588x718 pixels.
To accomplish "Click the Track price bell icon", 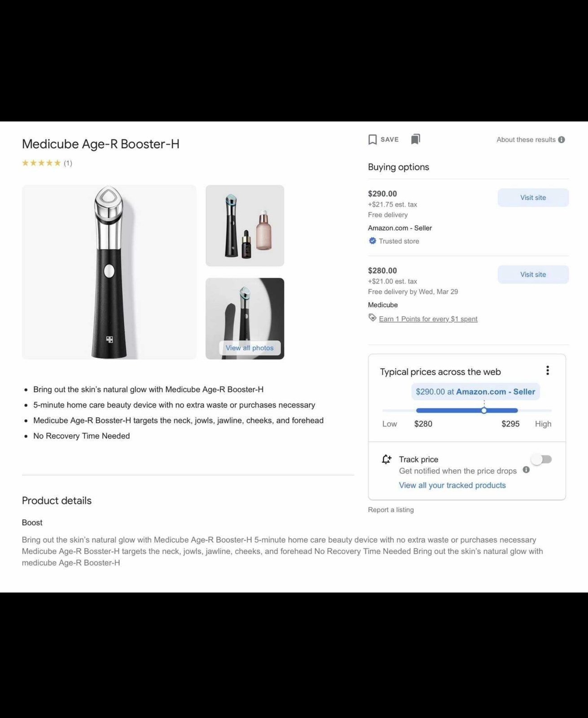I will pos(386,459).
